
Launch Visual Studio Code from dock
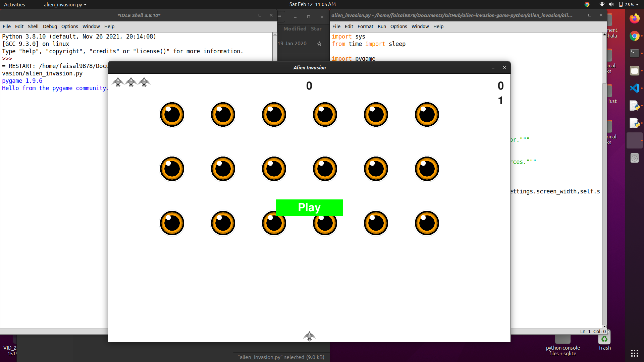pyautogui.click(x=634, y=88)
